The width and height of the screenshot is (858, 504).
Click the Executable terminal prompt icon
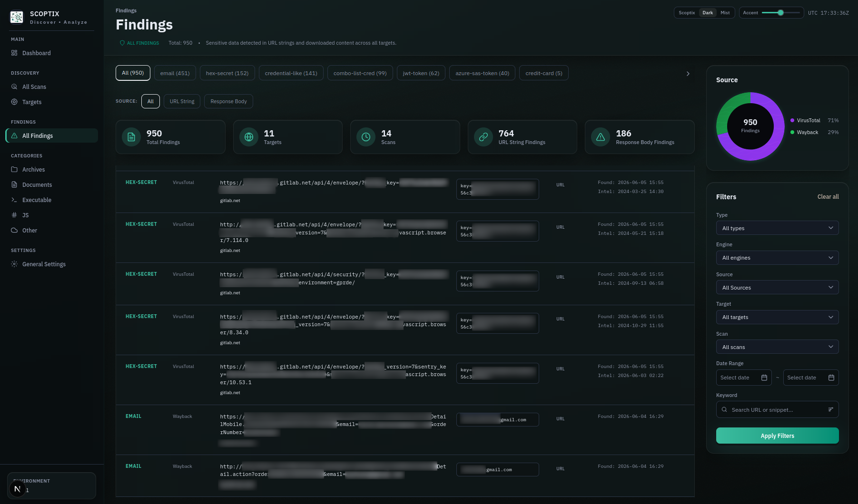tap(14, 200)
